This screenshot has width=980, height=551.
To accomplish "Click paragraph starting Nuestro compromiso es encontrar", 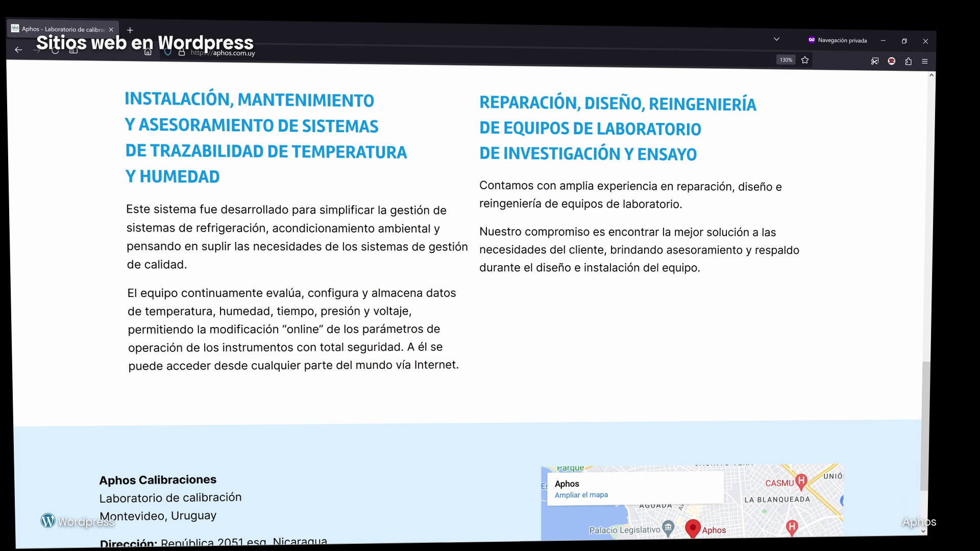I will pos(639,250).
